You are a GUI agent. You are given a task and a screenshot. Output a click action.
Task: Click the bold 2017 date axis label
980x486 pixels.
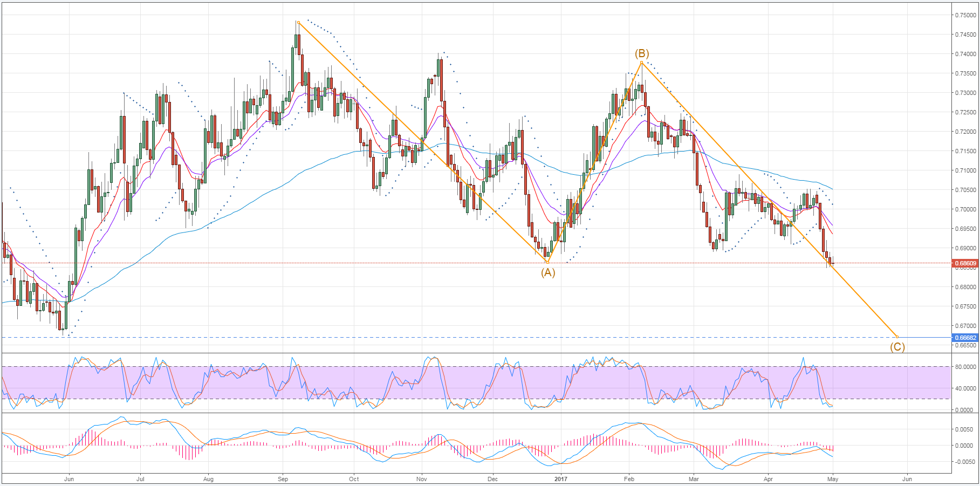point(561,479)
